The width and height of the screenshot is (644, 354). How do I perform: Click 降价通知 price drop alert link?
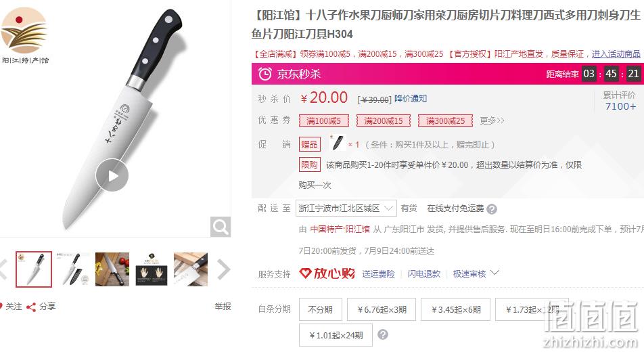tap(411, 99)
